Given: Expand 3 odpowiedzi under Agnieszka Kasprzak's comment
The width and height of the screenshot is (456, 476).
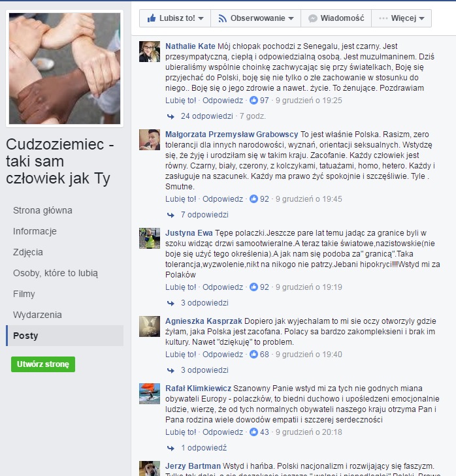Looking at the screenshot, I should pyautogui.click(x=204, y=370).
